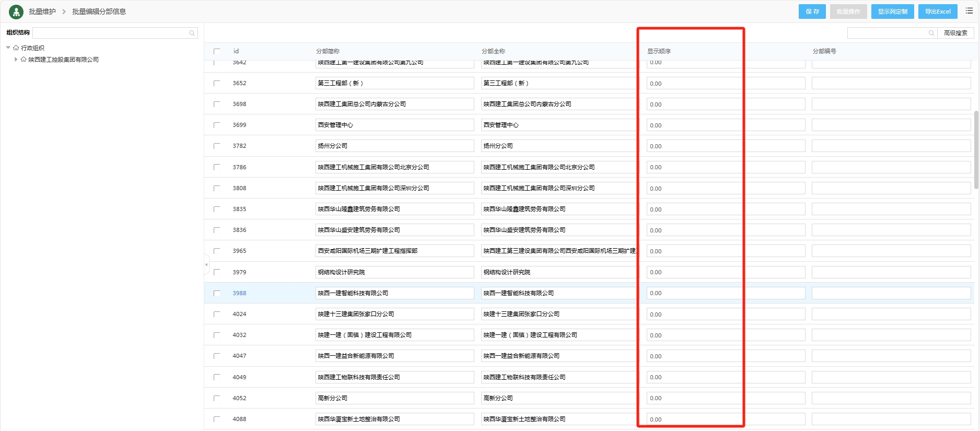Tick the checkbox for row 4052

click(x=217, y=398)
